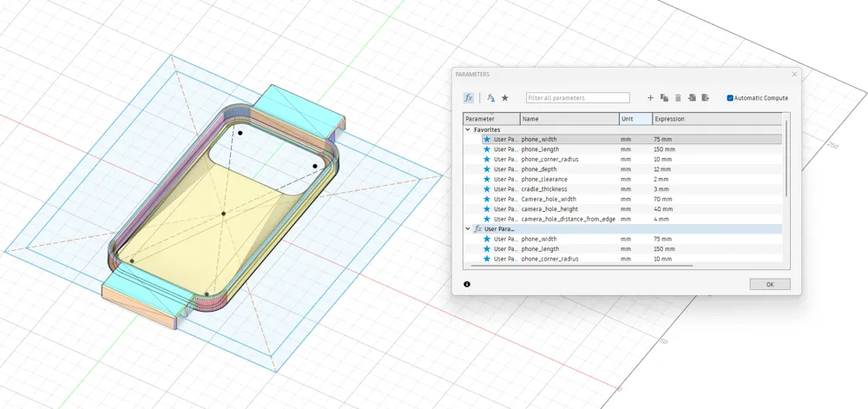
Task: Select the 150 mm expression in Favorites
Action: [664, 149]
